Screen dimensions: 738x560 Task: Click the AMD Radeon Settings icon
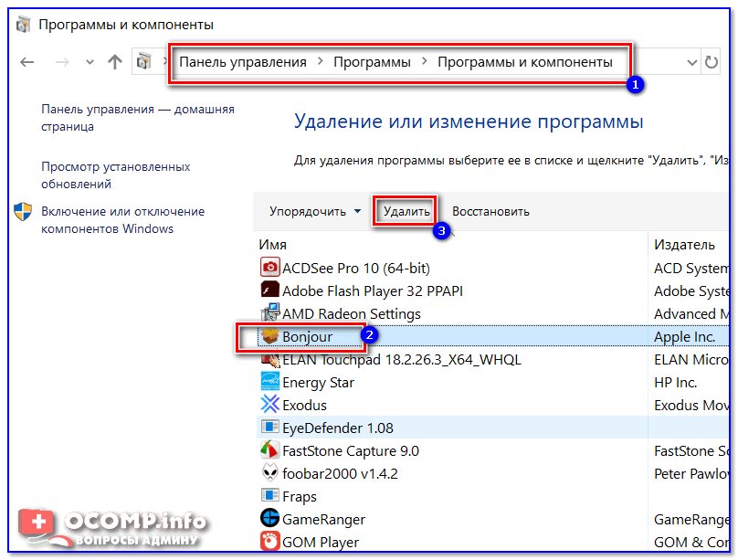point(270,312)
